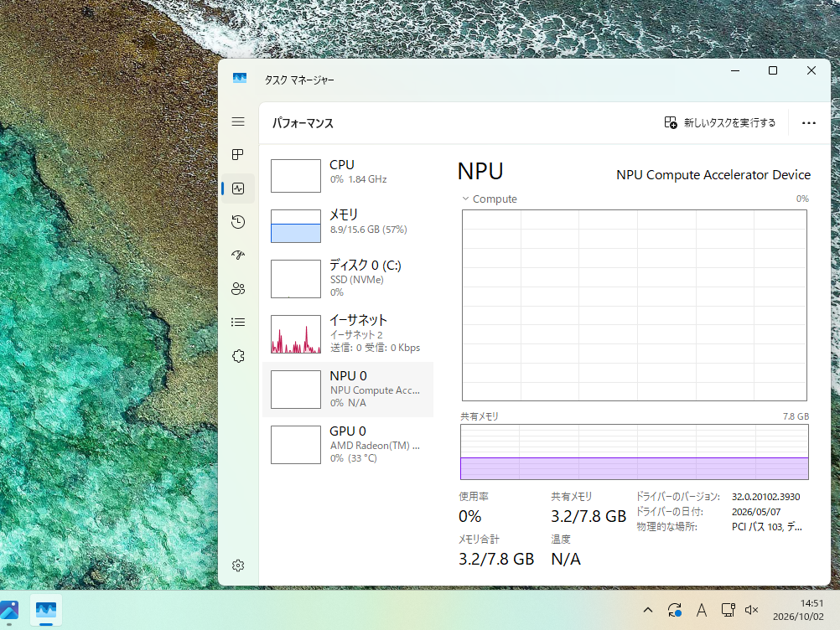Open the Services page icon

(238, 356)
